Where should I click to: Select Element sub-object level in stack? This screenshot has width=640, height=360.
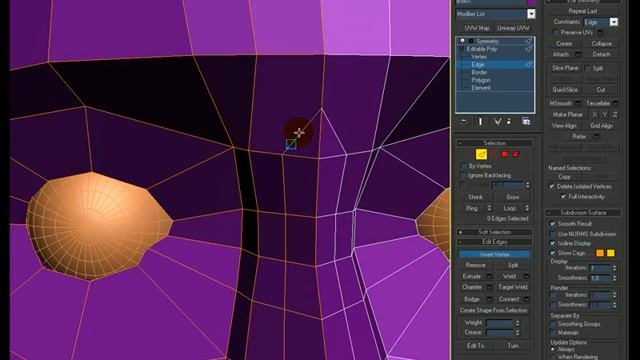coord(481,88)
